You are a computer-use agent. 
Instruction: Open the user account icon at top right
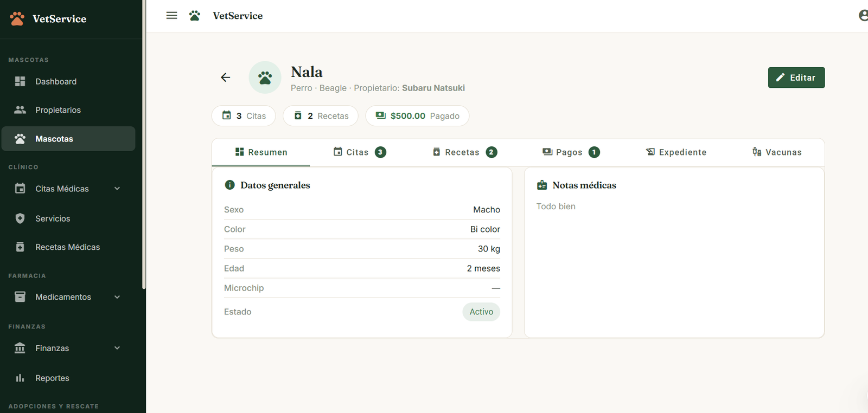click(x=863, y=16)
